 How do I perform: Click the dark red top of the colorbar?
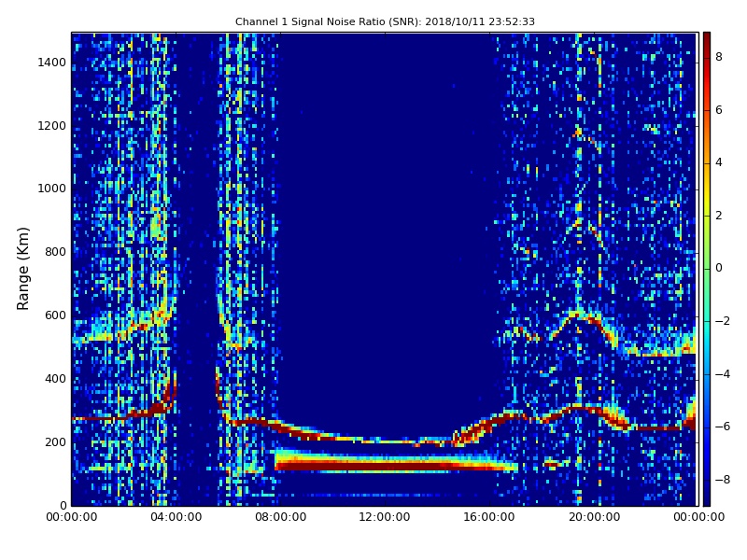point(707,40)
